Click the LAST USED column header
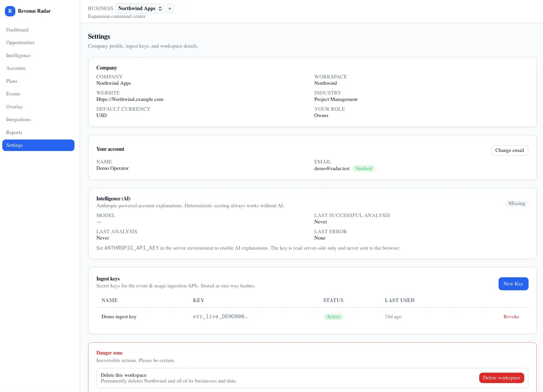 click(x=400, y=300)
